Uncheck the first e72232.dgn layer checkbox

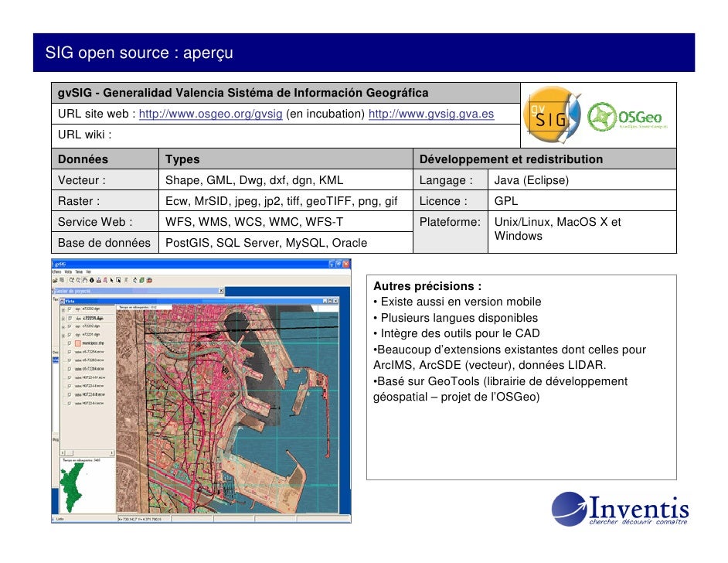pyautogui.click(x=70, y=309)
